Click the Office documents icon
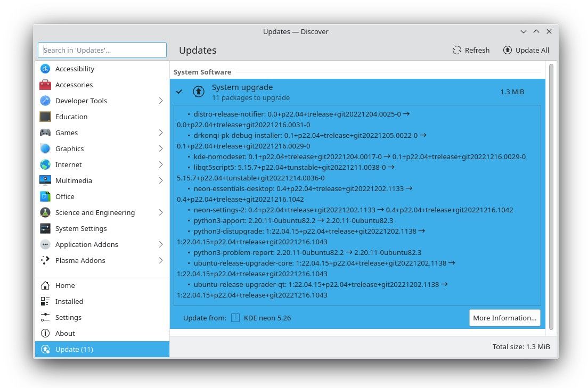588x388 pixels. click(x=45, y=196)
